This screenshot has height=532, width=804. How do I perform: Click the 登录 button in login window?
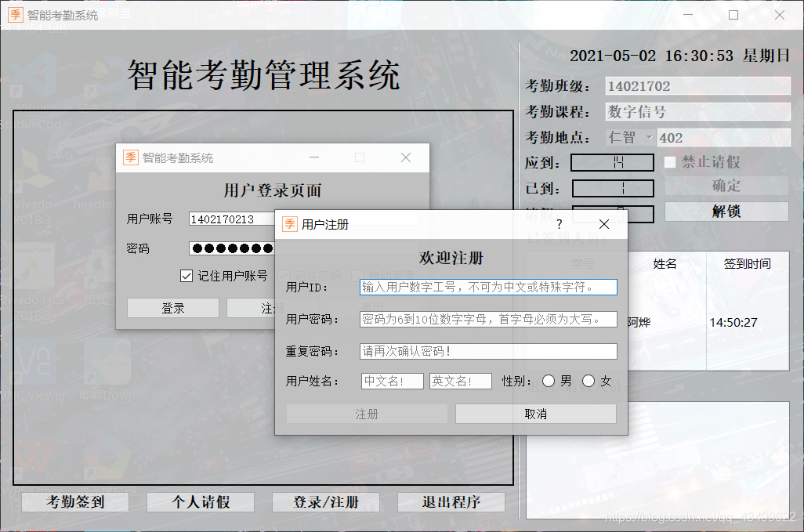173,308
